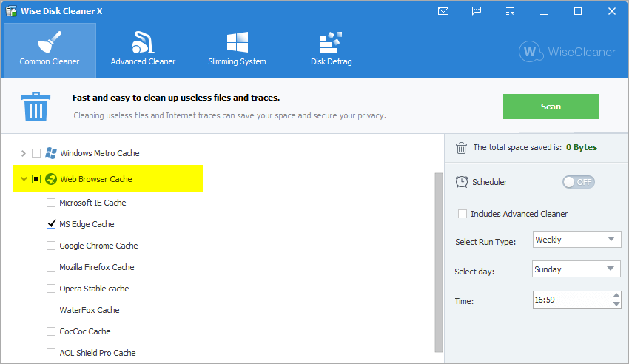Click the Windows Metro Cache flag icon
Screen dimensions: 629x364
click(51, 153)
